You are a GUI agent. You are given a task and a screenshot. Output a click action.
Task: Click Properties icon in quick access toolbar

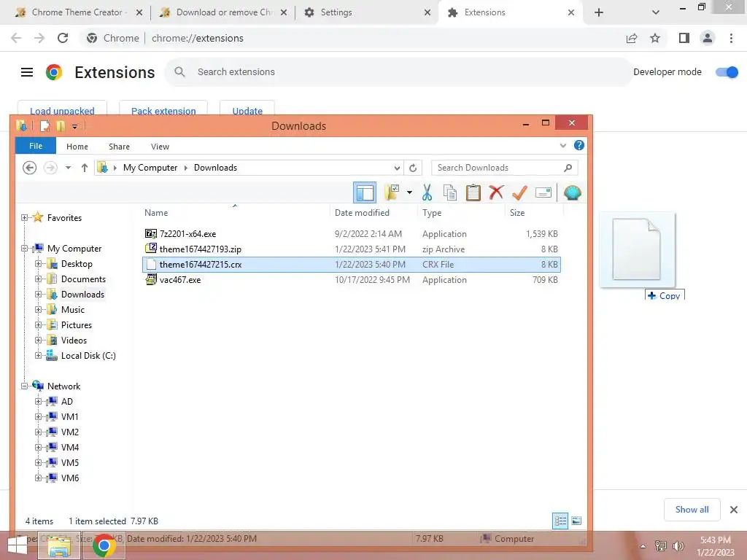click(x=44, y=125)
